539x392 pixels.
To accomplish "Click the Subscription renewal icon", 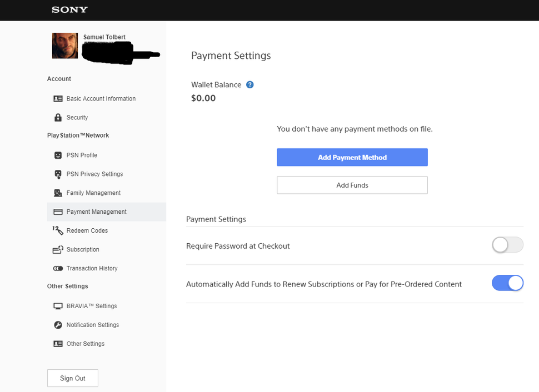I will (x=58, y=250).
